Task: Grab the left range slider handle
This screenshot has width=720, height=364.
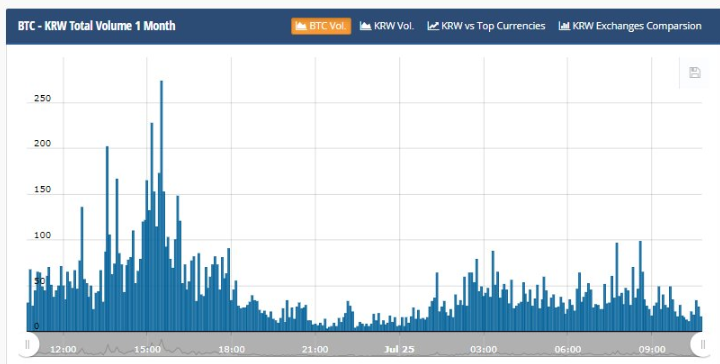Action: [27, 344]
